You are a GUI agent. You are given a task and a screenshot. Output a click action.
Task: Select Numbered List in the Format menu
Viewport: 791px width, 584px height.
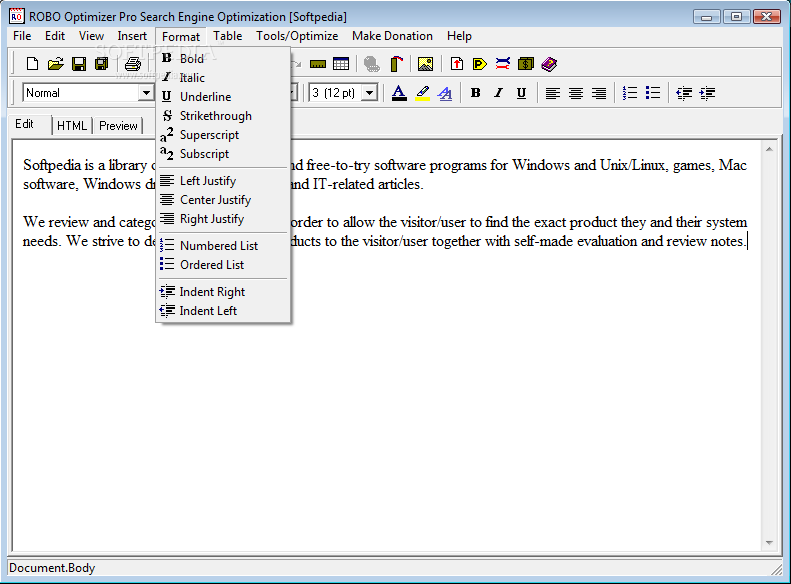pos(223,246)
